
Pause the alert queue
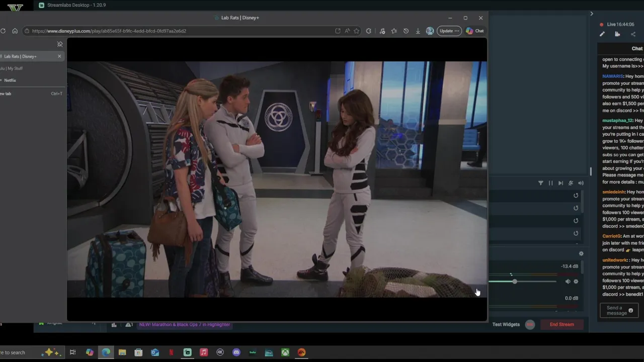point(550,183)
